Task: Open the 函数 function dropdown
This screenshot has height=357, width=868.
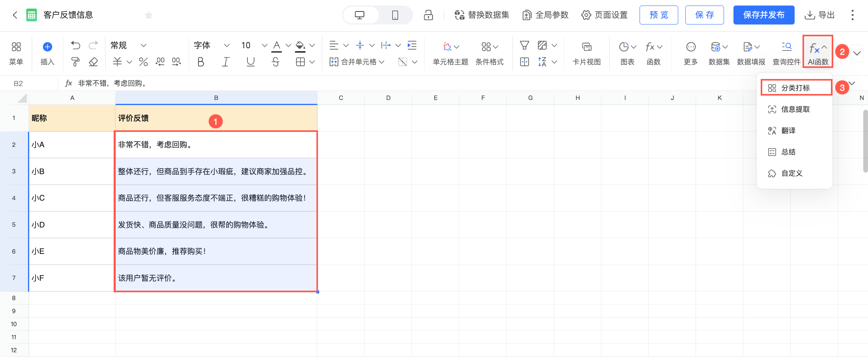Action: click(x=654, y=53)
